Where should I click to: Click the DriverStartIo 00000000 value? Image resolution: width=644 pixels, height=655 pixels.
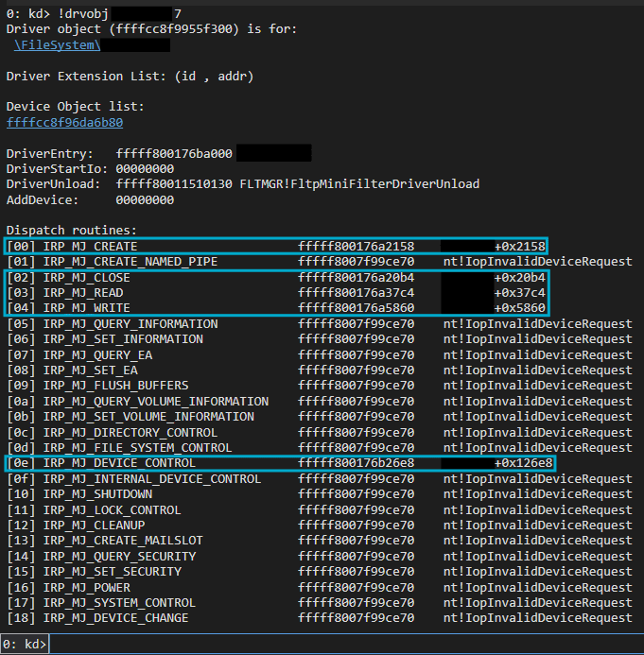point(145,169)
